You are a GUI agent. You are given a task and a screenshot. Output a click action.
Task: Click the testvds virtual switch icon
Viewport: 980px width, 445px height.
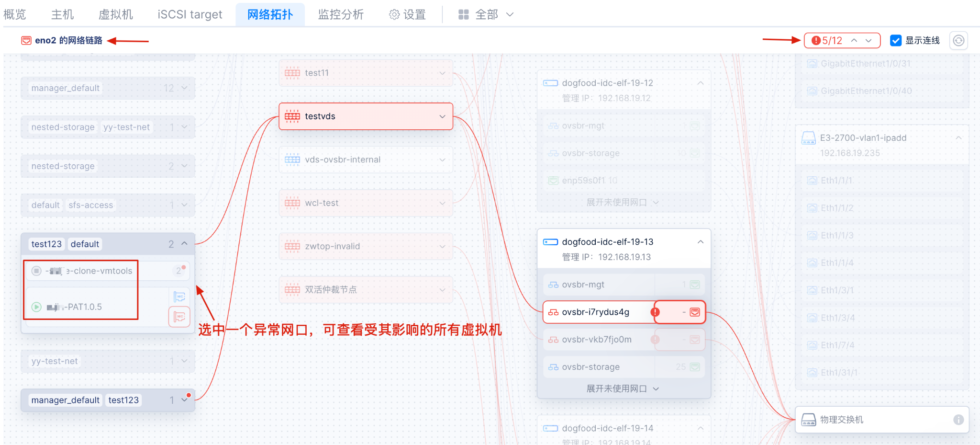click(292, 116)
